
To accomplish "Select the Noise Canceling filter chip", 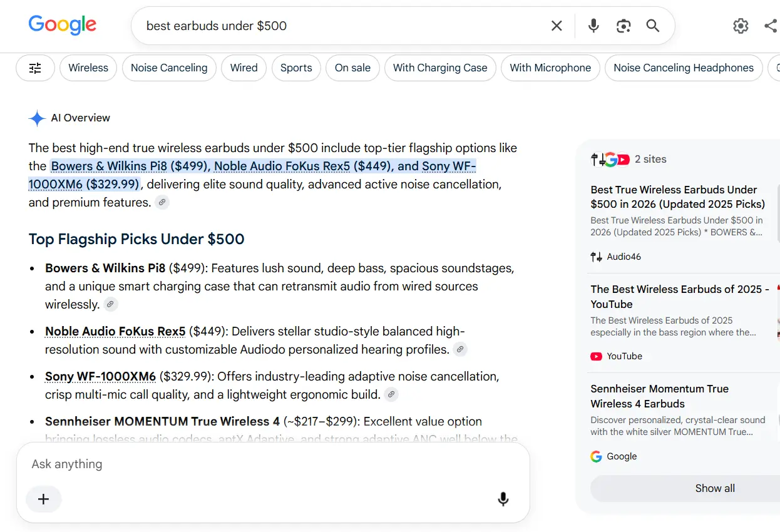I will tap(169, 68).
